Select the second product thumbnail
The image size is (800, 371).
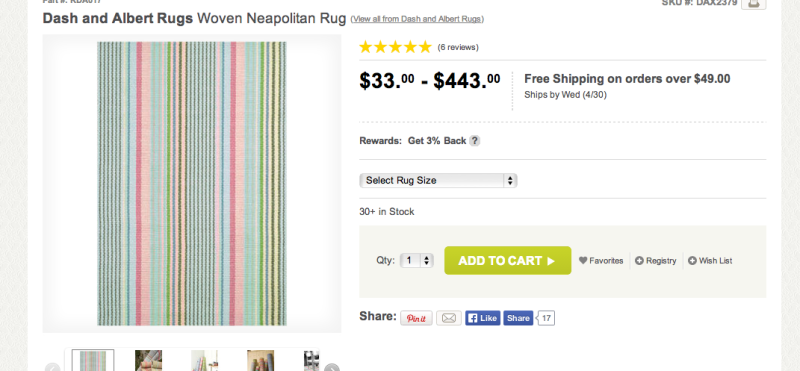[148, 360]
